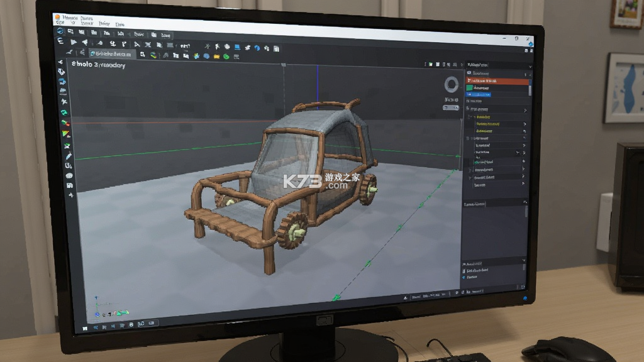Click the four-way move arrows tool in left toolbar
This screenshot has height=362, width=644.
click(x=71, y=195)
